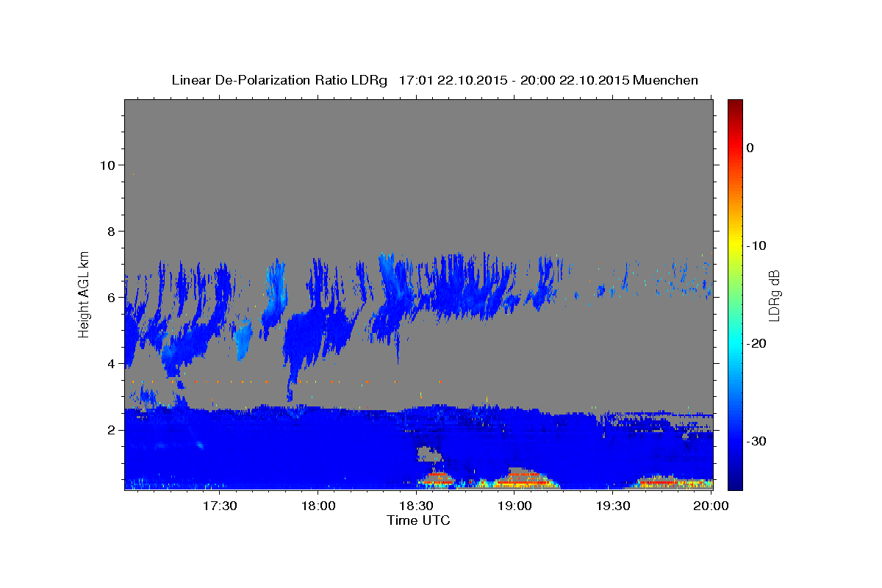Screen dimensions: 882x588
Task: Click the '20:00' time tick label
Action: tap(711, 506)
